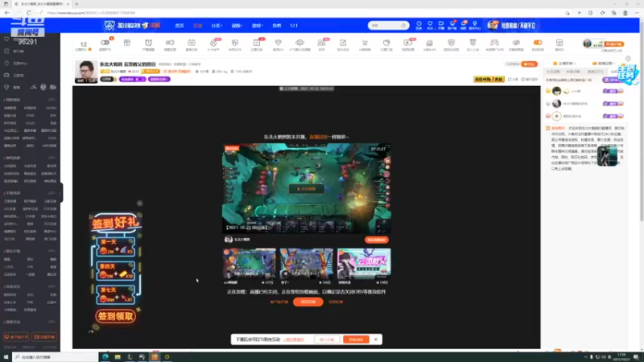
Task: Open the 鱼吧 tab in top navigation
Action: (277, 26)
